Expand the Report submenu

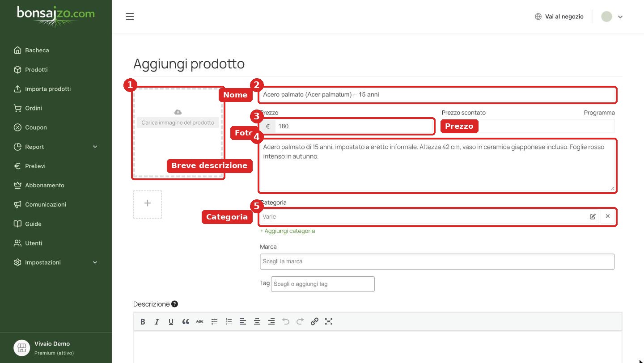pyautogui.click(x=95, y=147)
